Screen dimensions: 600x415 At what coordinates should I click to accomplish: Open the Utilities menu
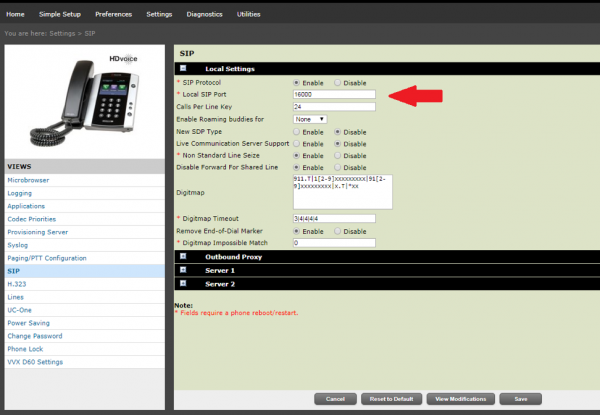pyautogui.click(x=248, y=14)
